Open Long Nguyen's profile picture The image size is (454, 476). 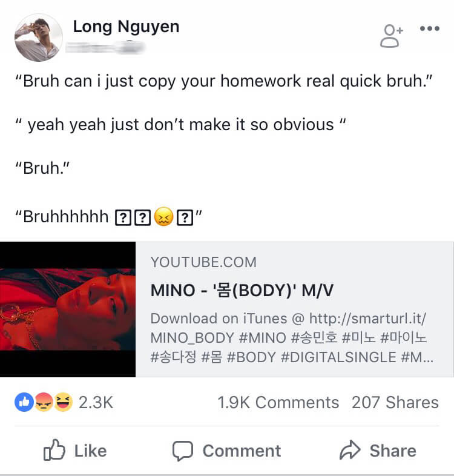(x=39, y=38)
